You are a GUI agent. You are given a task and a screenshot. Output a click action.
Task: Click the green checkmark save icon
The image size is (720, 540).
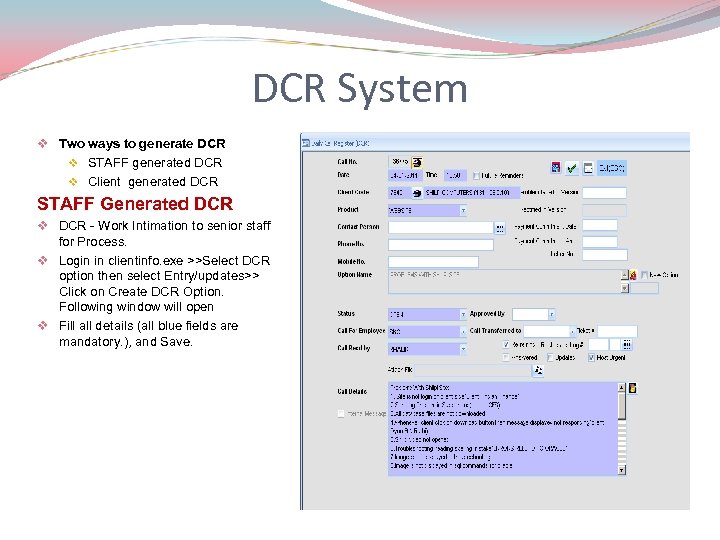coord(572,168)
